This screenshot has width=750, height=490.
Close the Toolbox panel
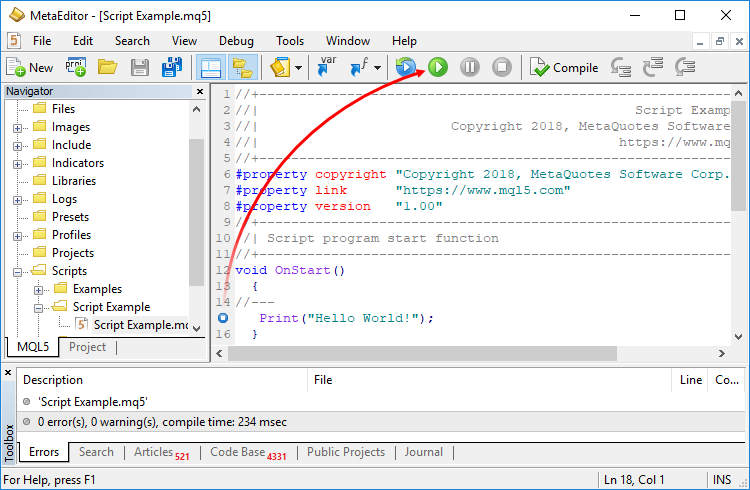click(x=8, y=372)
